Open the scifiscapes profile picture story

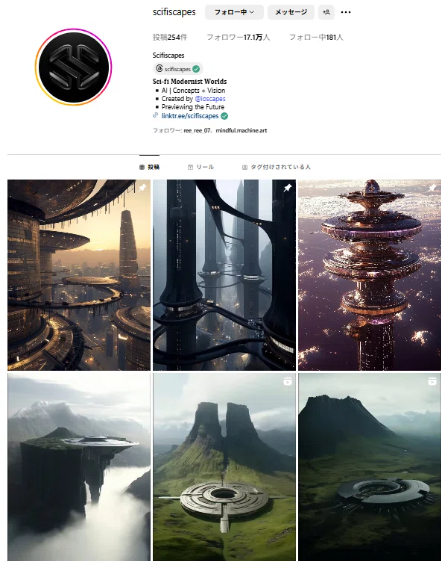(x=74, y=67)
